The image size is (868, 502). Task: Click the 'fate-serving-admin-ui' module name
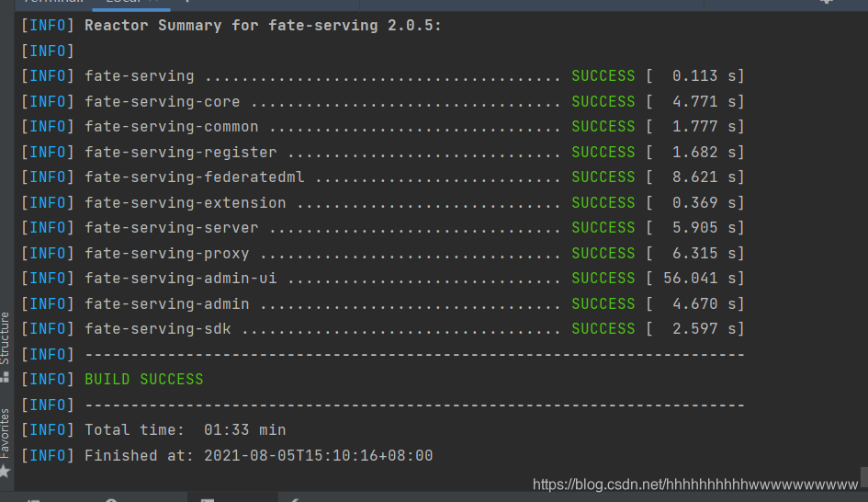180,279
